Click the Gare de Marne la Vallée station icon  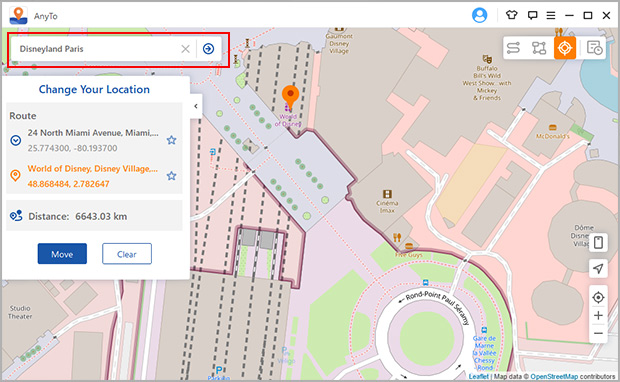[484, 330]
